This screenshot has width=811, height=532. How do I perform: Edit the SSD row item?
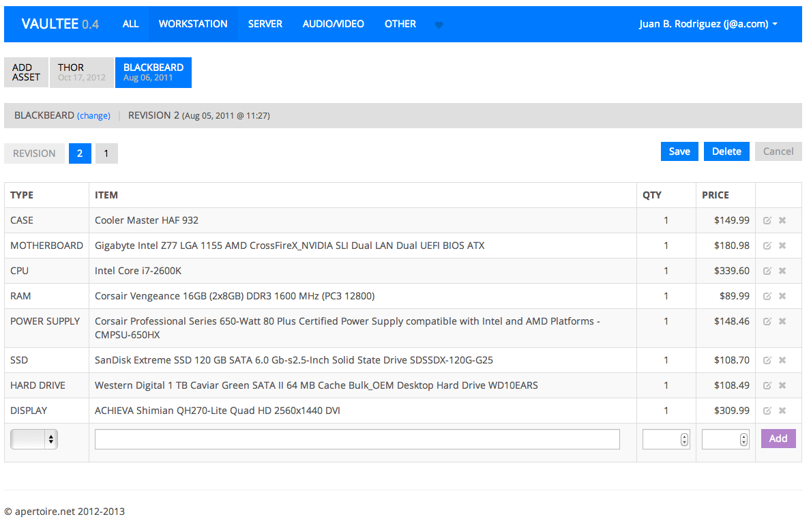point(767,360)
